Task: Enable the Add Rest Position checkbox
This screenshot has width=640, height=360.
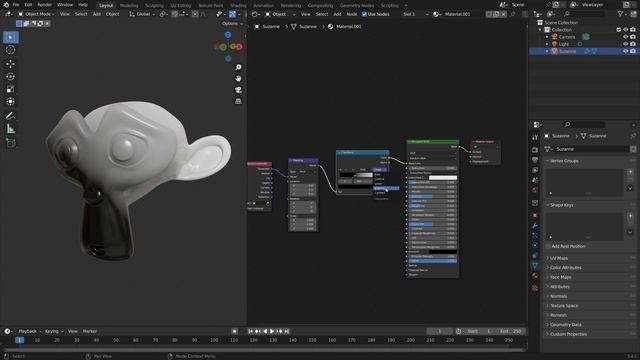Action: click(x=548, y=247)
